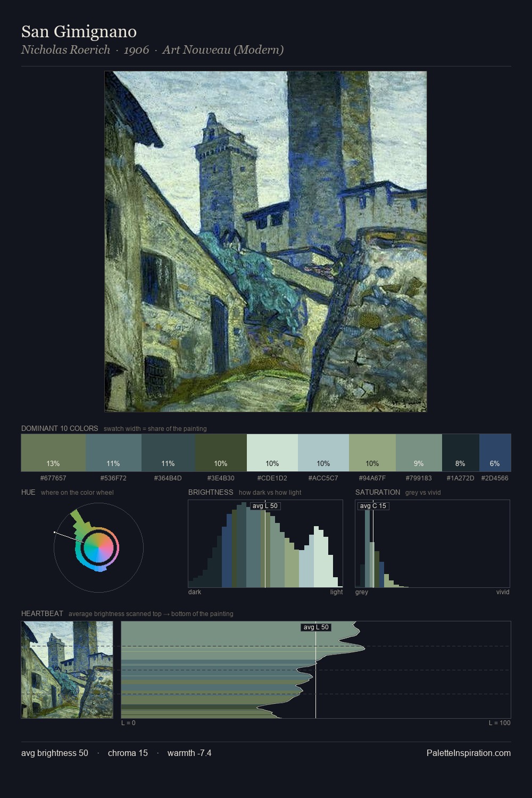This screenshot has width=532, height=798.
Task: Click the L = 100 axis label
Action: pos(500,723)
